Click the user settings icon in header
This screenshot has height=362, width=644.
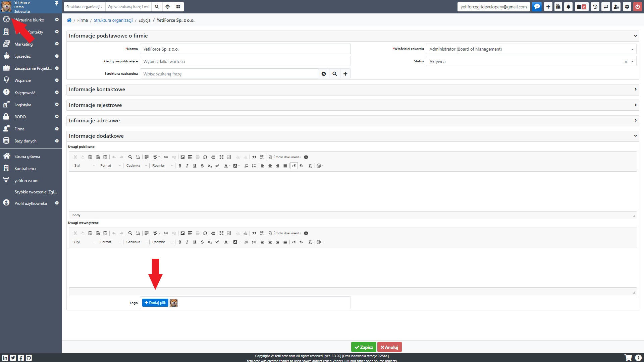pyautogui.click(x=616, y=7)
